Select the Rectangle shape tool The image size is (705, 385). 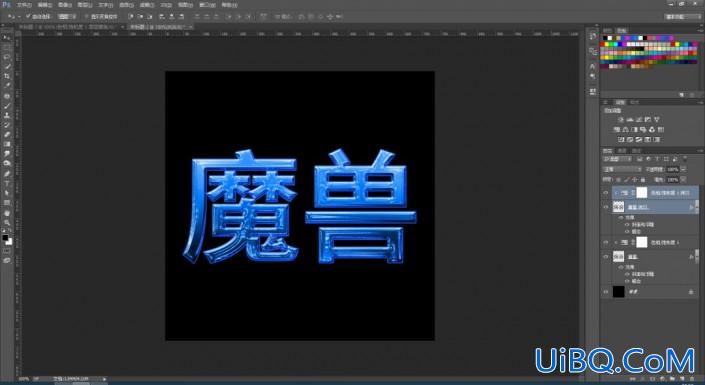[x=7, y=202]
